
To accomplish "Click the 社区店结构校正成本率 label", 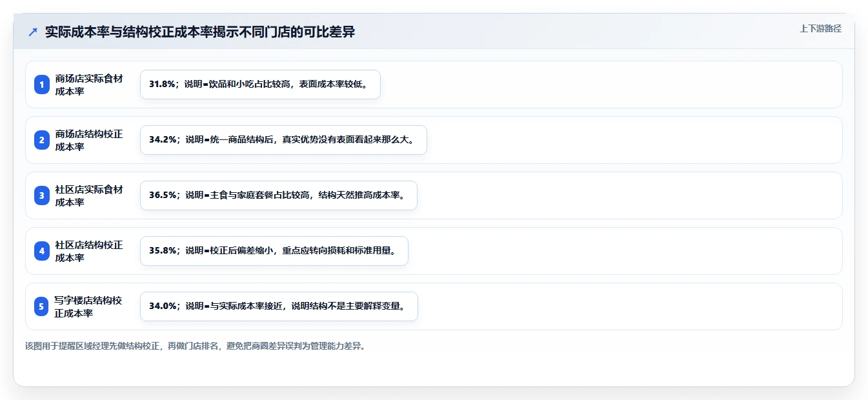I will click(x=89, y=251).
